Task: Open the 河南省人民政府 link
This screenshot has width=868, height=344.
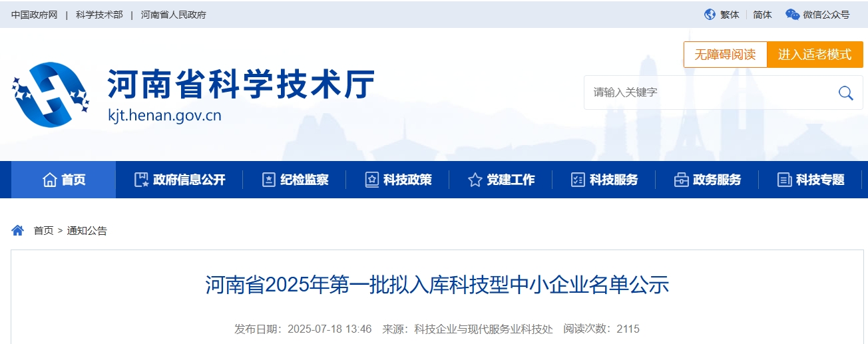Action: 174,15
